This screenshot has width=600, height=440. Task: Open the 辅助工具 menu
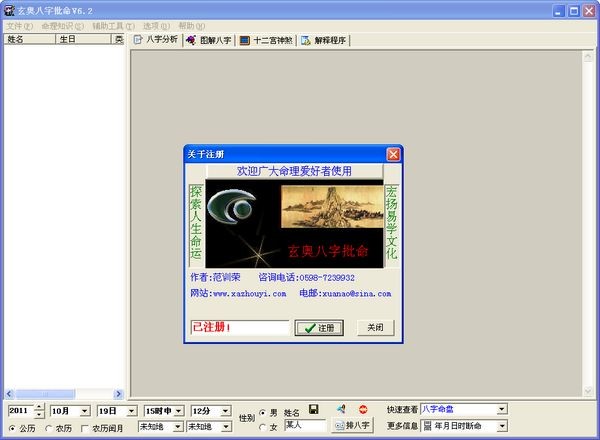[x=114, y=26]
